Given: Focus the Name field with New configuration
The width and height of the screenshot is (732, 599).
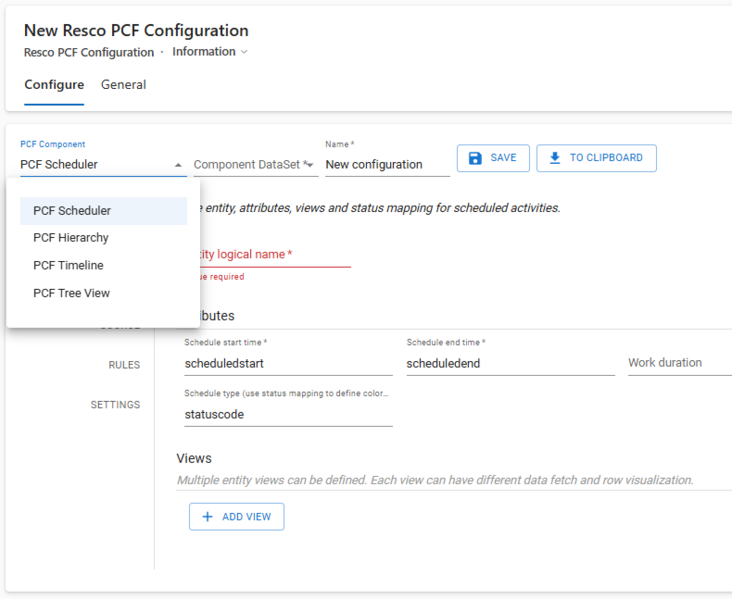Looking at the screenshot, I should point(387,164).
